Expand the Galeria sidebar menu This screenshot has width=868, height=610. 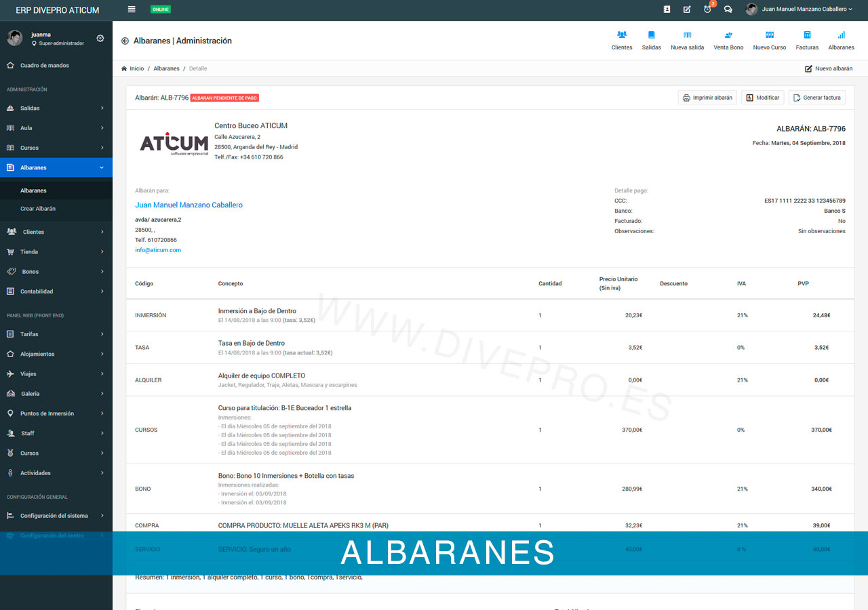(x=56, y=393)
